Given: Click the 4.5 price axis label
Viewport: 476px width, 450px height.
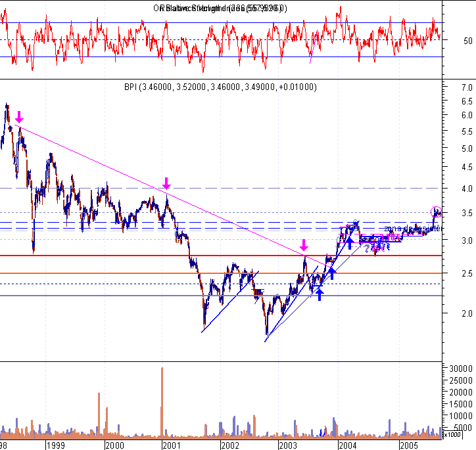Looking at the screenshot, I should (x=467, y=168).
